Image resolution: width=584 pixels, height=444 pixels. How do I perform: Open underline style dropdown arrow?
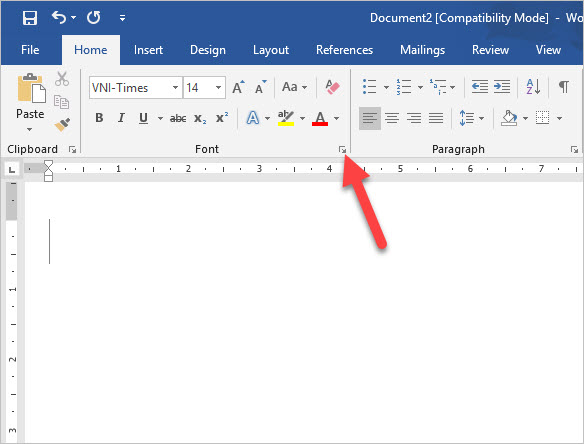coord(160,118)
